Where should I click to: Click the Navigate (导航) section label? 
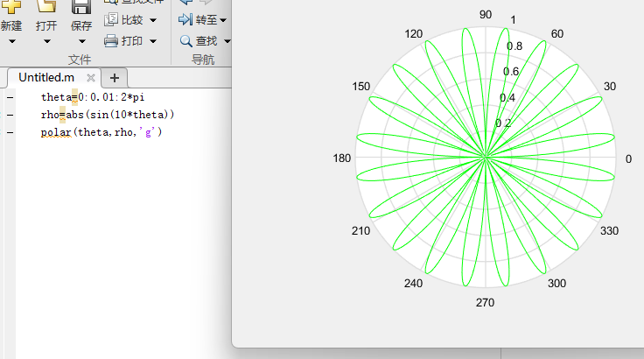[x=203, y=60]
